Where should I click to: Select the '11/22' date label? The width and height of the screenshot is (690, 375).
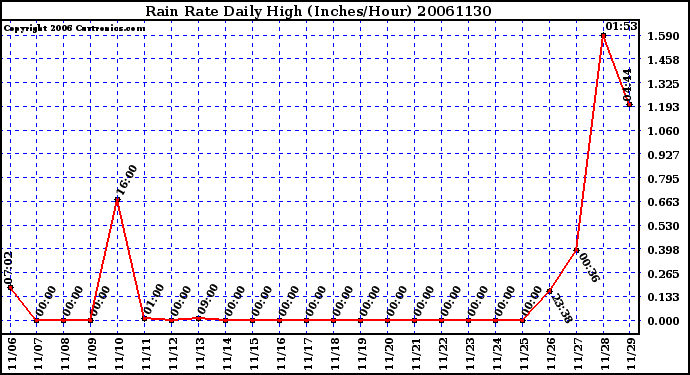coord(444,354)
